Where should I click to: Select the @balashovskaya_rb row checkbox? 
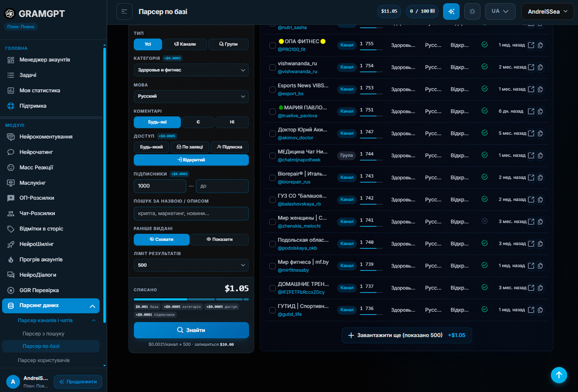tap(272, 200)
